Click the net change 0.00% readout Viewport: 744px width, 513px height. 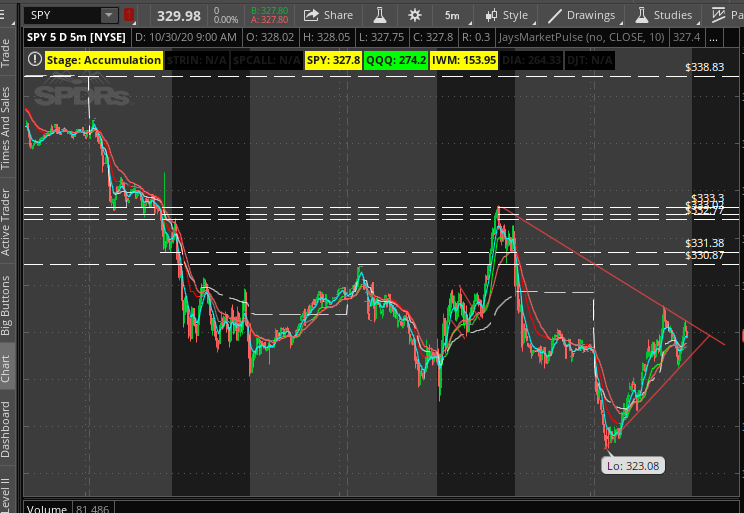pos(225,20)
